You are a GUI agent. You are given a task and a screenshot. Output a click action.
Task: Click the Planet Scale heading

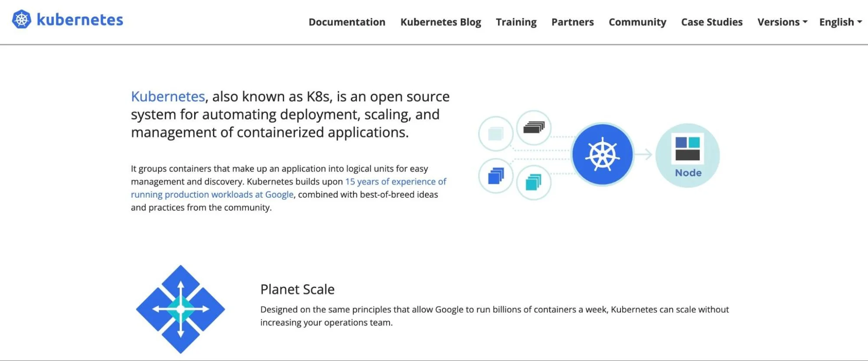[297, 289]
